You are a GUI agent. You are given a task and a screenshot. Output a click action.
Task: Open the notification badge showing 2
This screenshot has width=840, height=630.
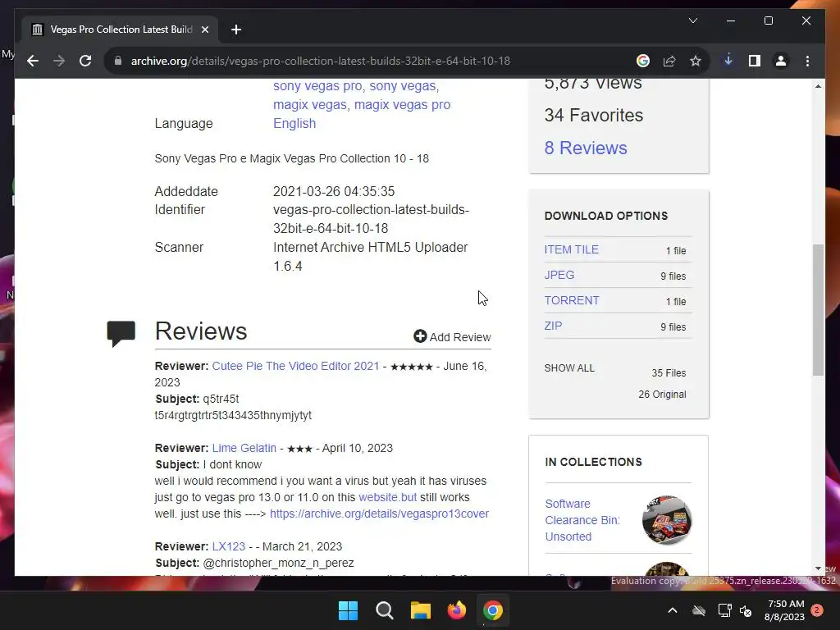tap(817, 609)
